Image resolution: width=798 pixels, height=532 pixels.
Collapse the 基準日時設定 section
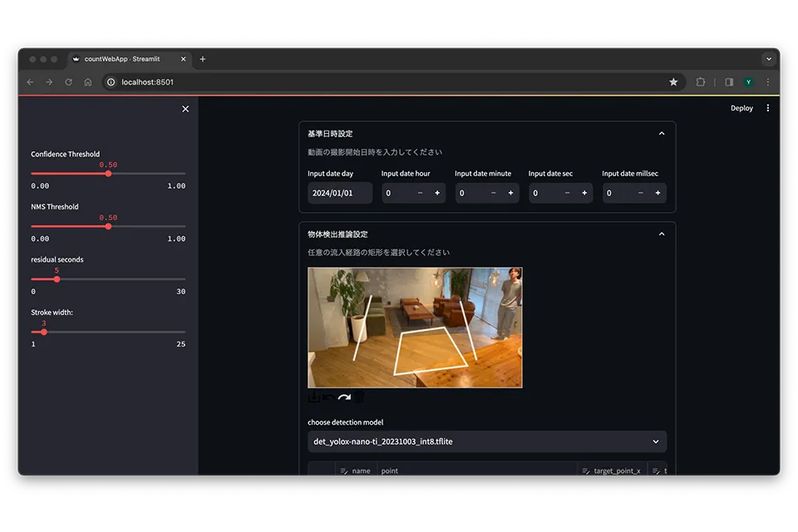[662, 133]
